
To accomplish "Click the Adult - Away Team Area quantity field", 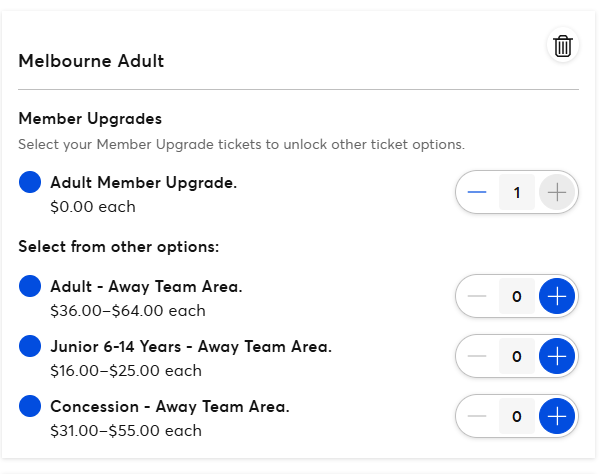I will click(517, 296).
